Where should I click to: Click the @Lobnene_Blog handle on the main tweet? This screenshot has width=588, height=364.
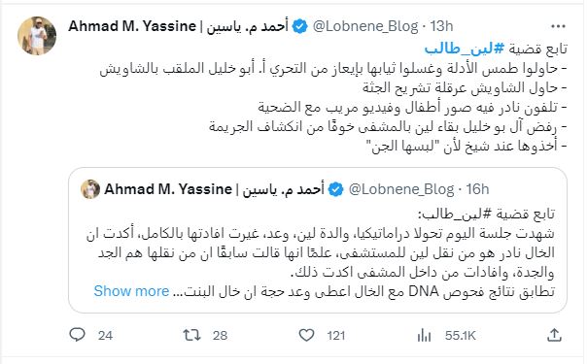pos(365,26)
